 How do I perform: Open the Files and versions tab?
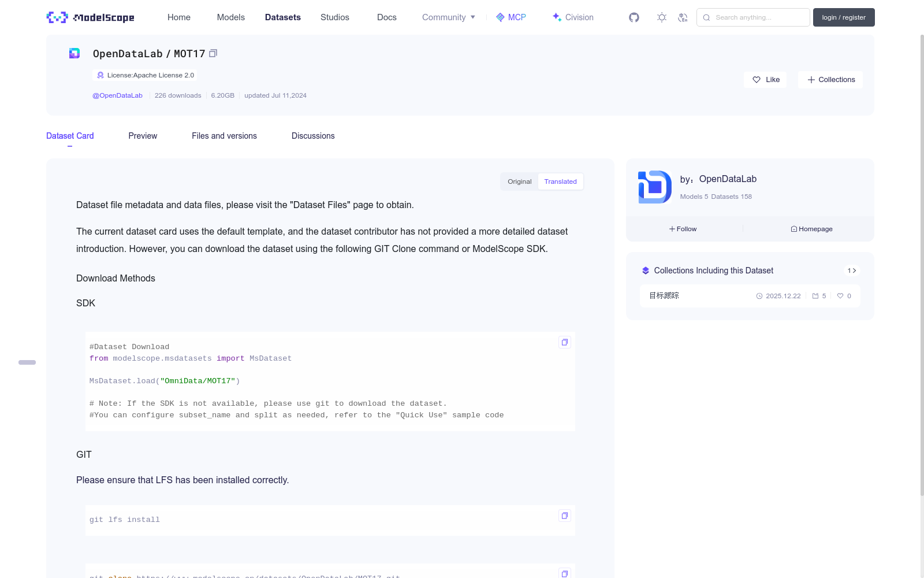click(x=224, y=136)
